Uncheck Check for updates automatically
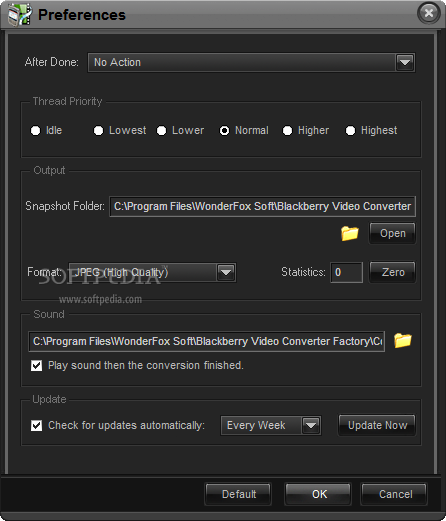Screen dimensions: 446x521 click(36, 425)
